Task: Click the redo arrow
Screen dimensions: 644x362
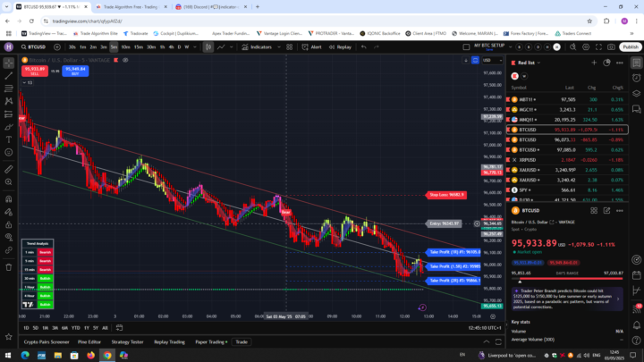Action: (x=377, y=47)
